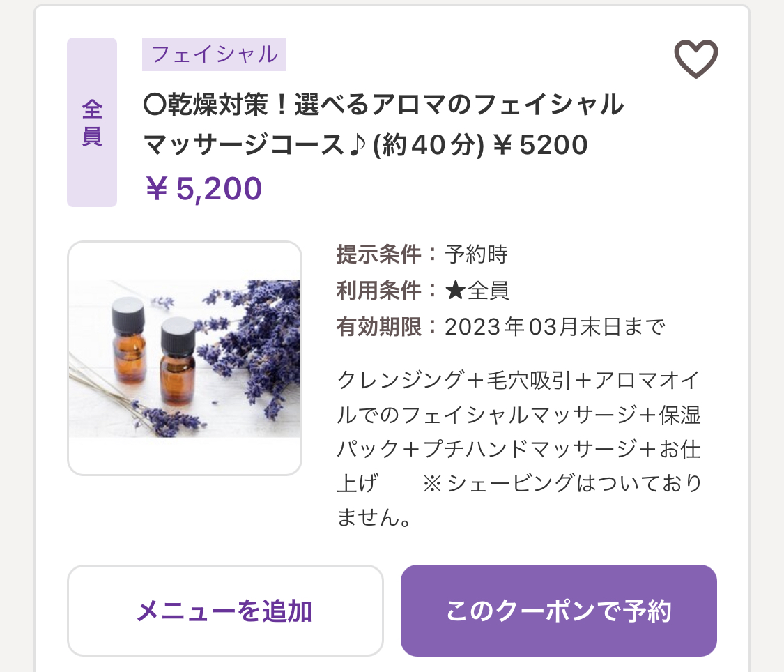Viewport: 784px width, 672px height.
Task: Click the メニューを追加 button
Action: coord(225,611)
